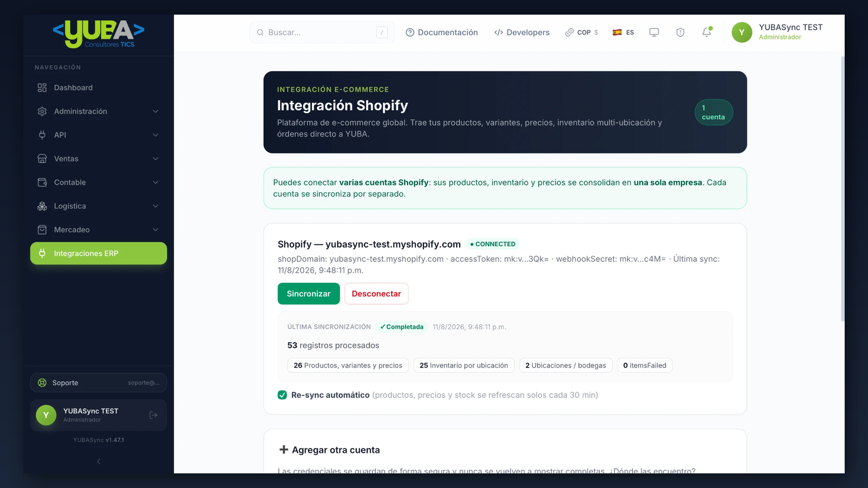This screenshot has width=868, height=488.
Task: Open Dashboard grid icon in sidebar
Action: point(42,88)
